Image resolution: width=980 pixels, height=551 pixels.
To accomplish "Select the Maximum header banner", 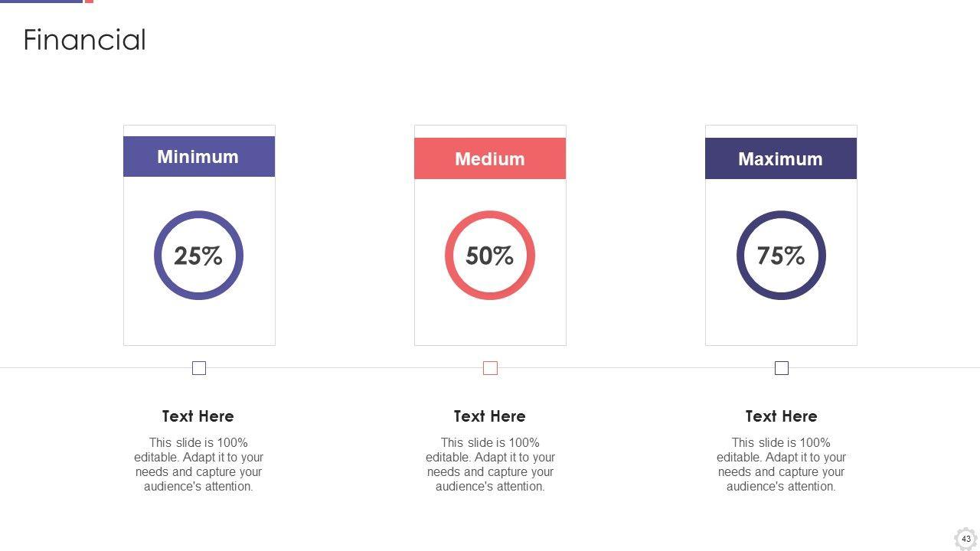I will tap(781, 158).
